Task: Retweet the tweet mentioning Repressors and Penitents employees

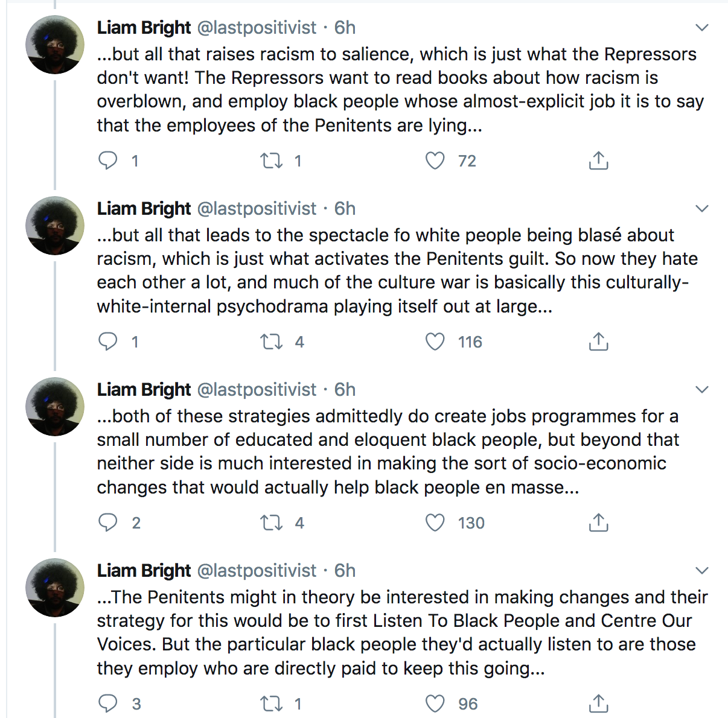Action: 271,160
